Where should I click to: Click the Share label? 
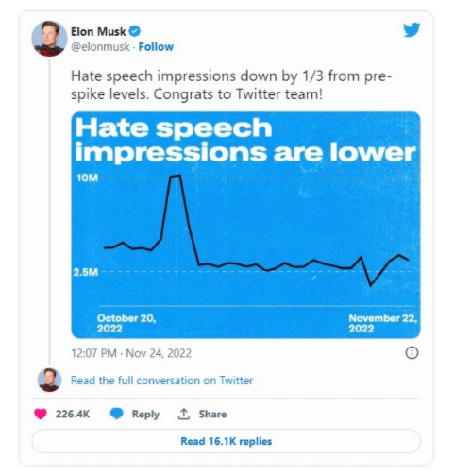212,414
